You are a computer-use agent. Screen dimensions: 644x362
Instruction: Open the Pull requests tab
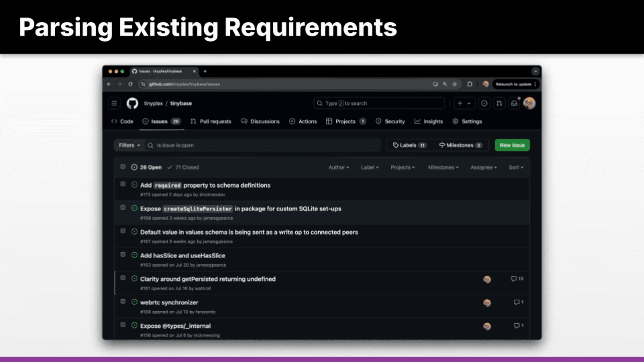coord(211,121)
